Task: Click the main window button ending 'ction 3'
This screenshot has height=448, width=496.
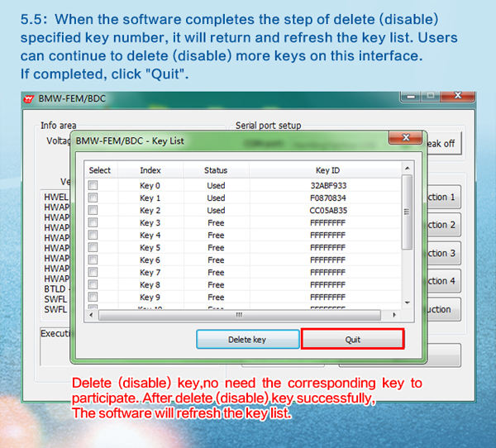Action: [x=444, y=253]
